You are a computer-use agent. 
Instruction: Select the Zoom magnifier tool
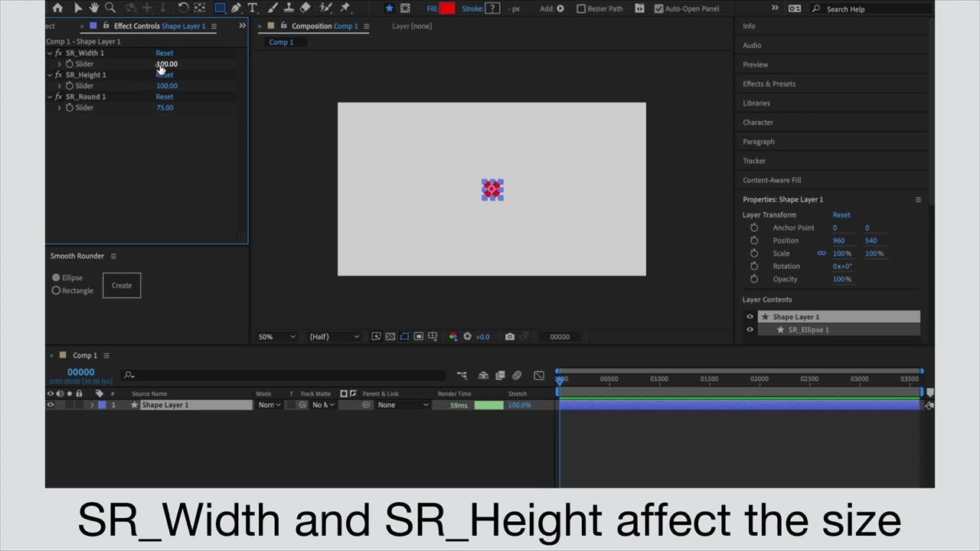(x=110, y=8)
